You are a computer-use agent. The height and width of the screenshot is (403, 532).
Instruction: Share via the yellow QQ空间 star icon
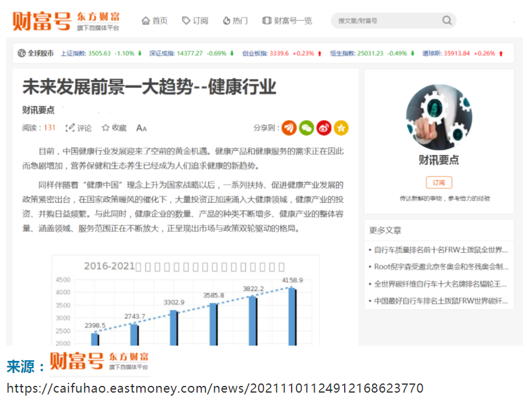point(341,128)
